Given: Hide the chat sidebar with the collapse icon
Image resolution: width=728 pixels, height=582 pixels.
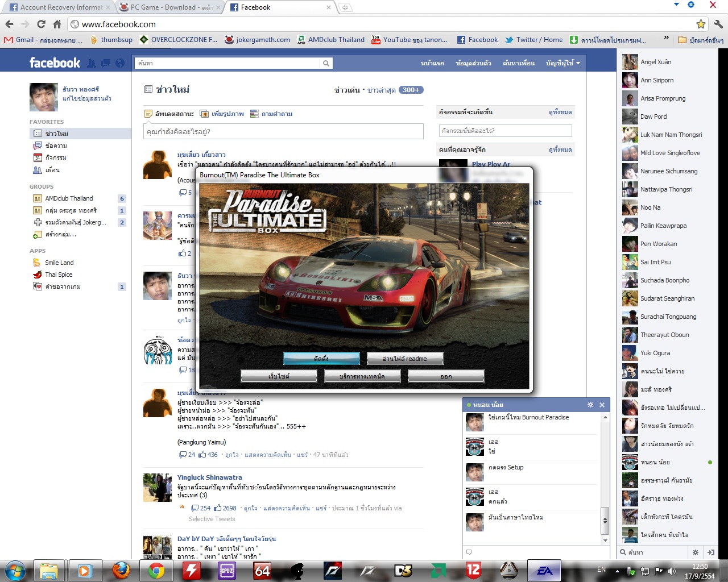Looking at the screenshot, I should click(710, 552).
